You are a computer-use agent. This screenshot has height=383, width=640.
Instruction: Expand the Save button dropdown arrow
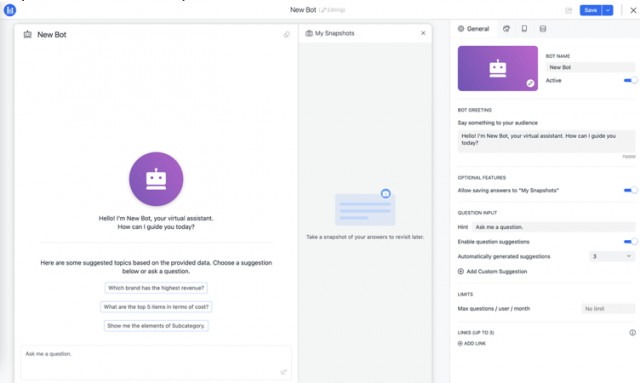(608, 10)
